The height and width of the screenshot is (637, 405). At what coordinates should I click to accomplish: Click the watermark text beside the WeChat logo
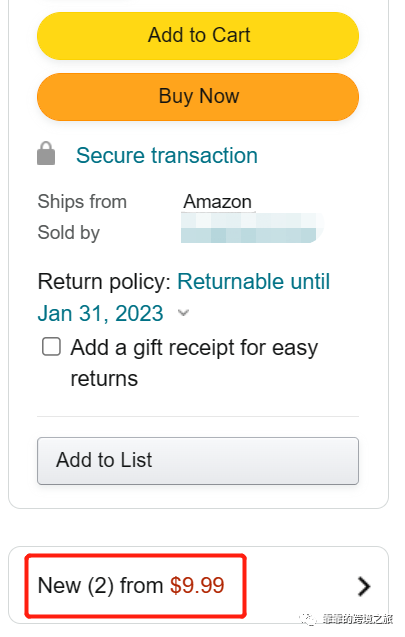coord(358,619)
